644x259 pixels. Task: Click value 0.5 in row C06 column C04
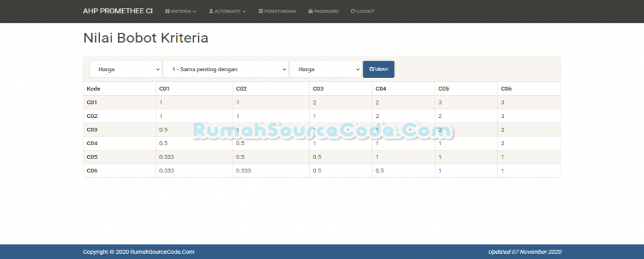tap(380, 170)
